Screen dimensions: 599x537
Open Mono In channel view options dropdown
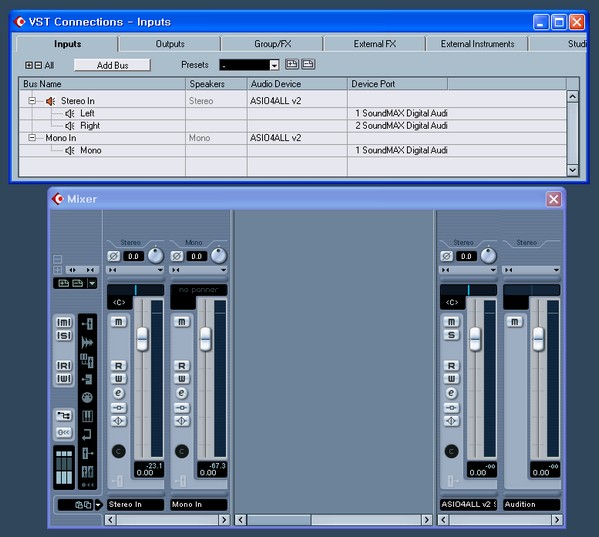tap(223, 270)
